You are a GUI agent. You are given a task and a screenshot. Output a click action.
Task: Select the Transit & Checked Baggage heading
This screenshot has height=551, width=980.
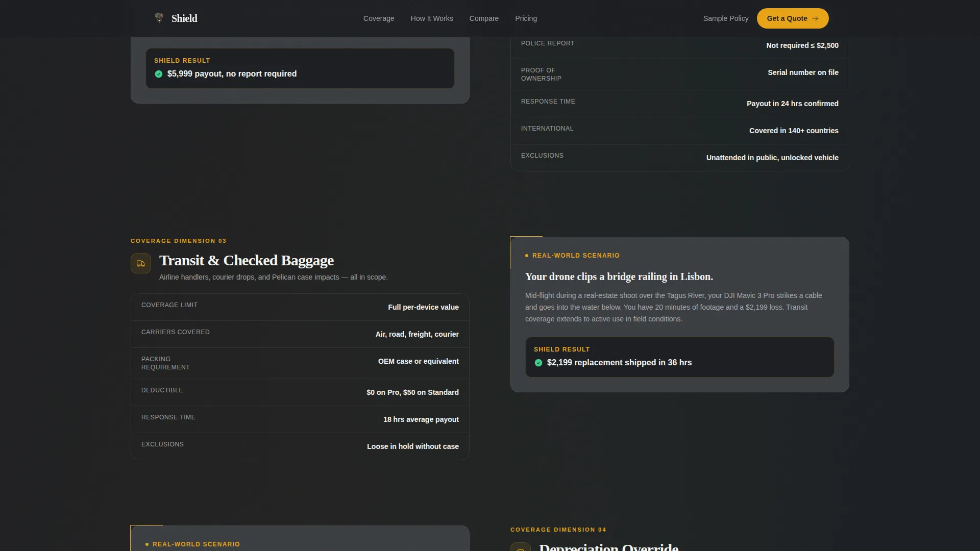pos(247,260)
